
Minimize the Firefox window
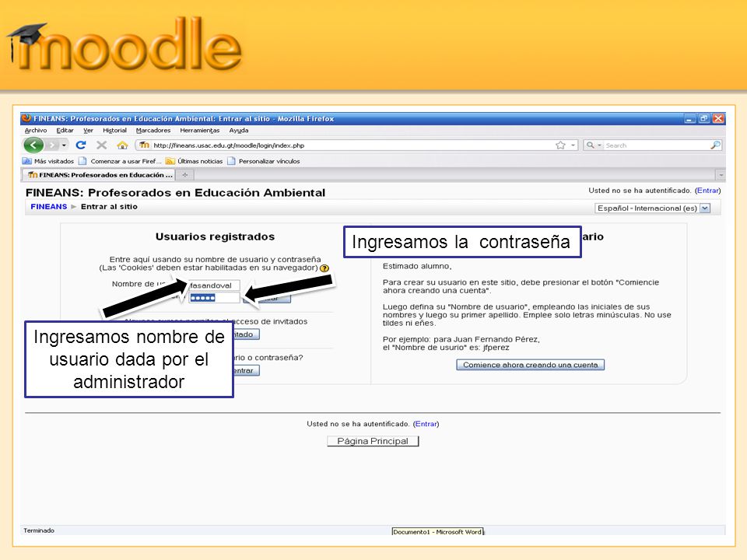pos(690,118)
